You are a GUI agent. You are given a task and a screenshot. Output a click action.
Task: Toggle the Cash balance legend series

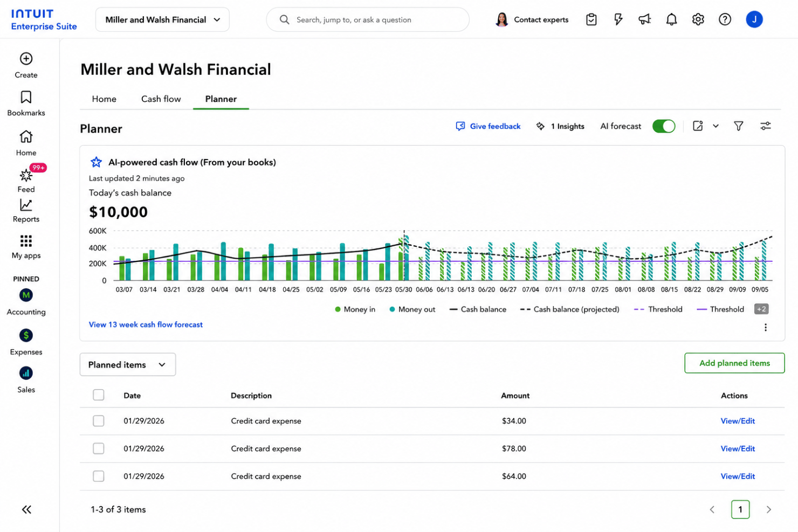click(478, 309)
